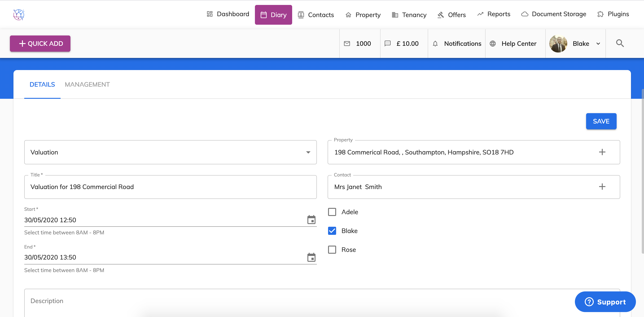Screen dimensions: 644x317
Task: Open End date calendar picker icon
Action: pyautogui.click(x=311, y=257)
